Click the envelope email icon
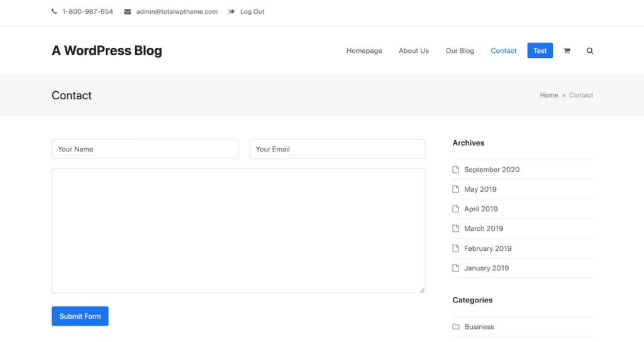This screenshot has height=342, width=644. tap(128, 11)
